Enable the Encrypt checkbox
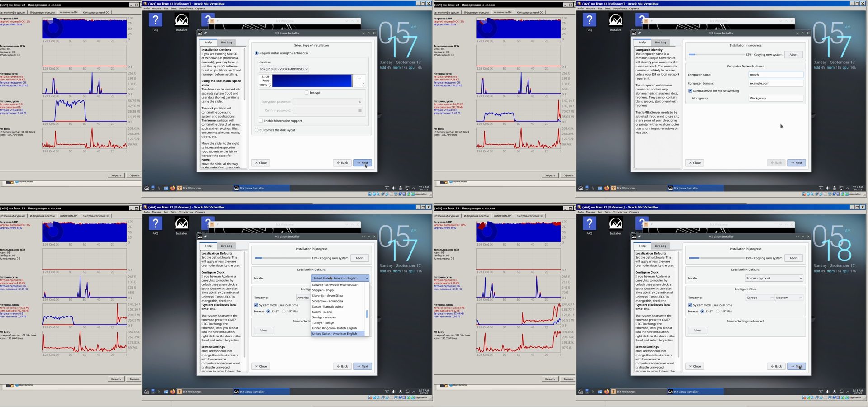 pos(307,93)
